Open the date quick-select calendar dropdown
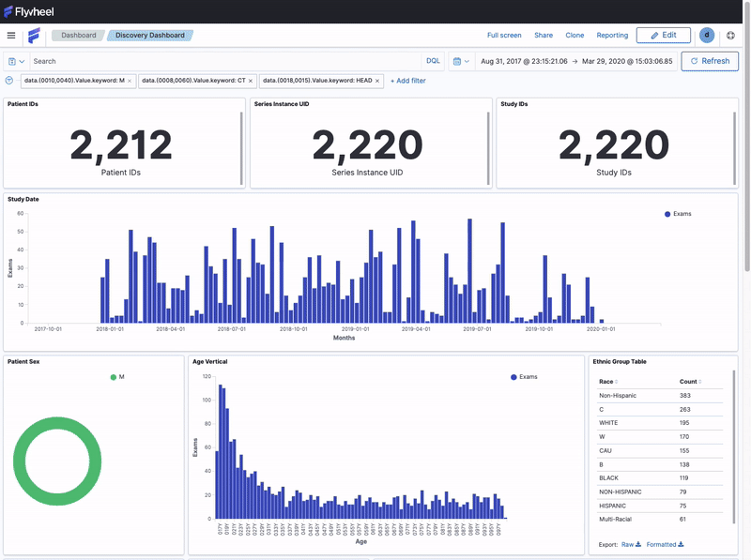 (461, 61)
